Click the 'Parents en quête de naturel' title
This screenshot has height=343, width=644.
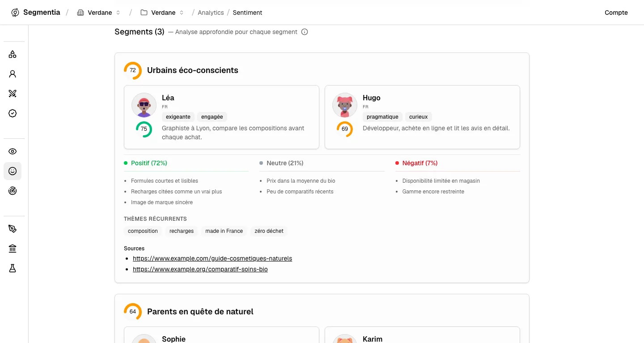200,312
